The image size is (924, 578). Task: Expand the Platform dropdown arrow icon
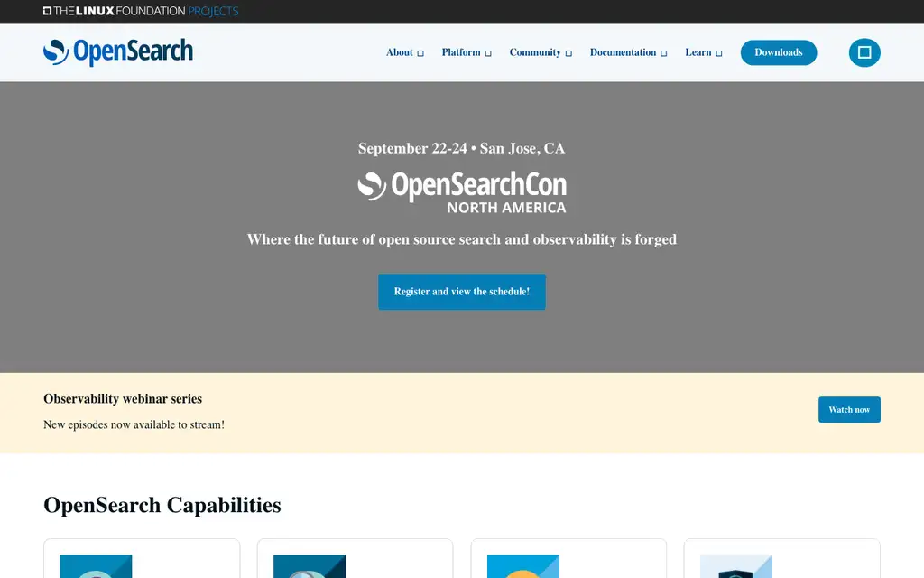pos(488,53)
